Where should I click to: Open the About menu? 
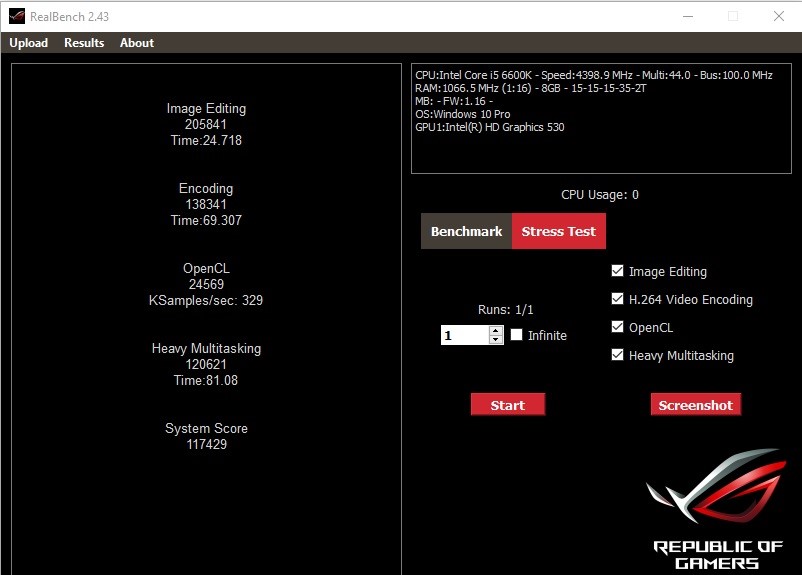click(137, 43)
